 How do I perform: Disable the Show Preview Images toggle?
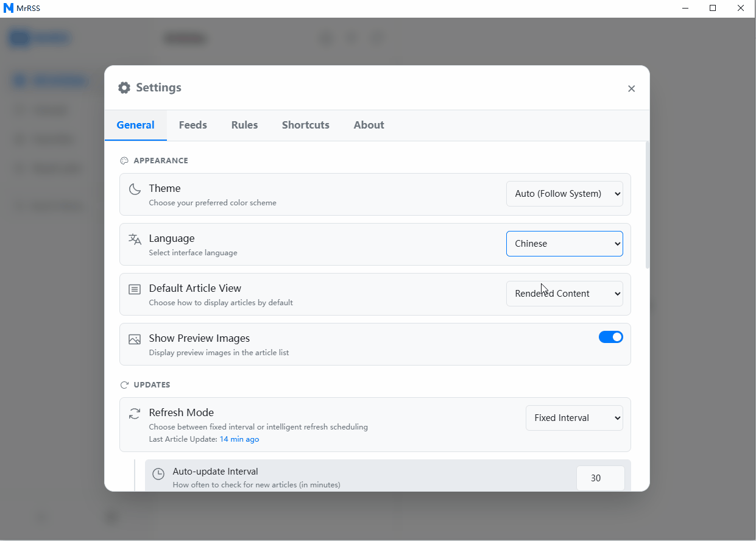pyautogui.click(x=610, y=337)
